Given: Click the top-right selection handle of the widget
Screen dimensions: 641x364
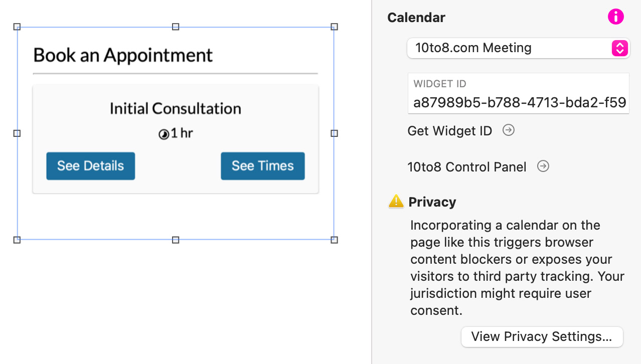Looking at the screenshot, I should (334, 27).
